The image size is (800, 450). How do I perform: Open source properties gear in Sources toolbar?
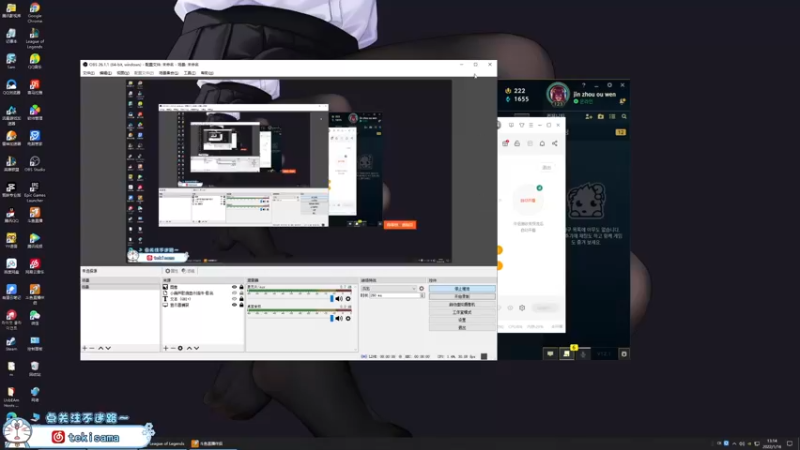pos(180,348)
